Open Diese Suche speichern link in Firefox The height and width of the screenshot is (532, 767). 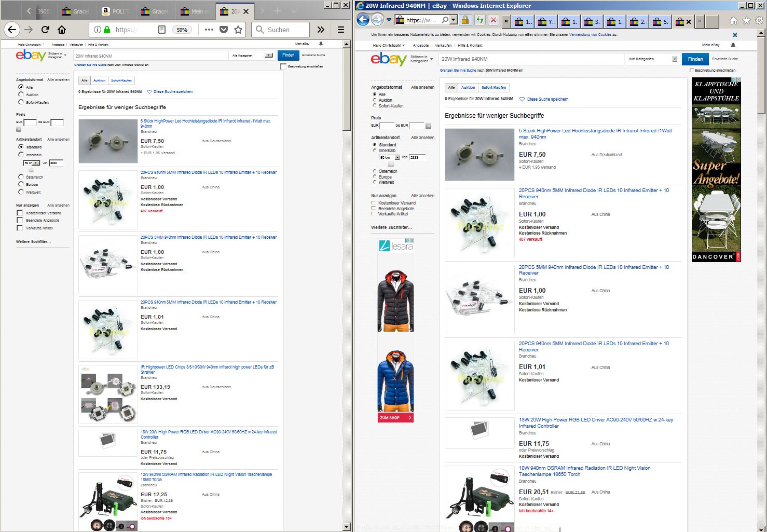(173, 92)
